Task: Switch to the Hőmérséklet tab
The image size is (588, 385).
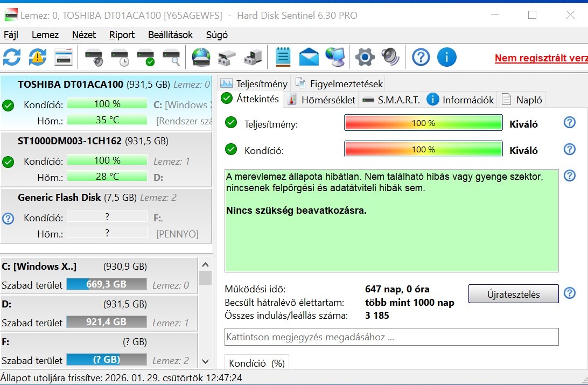Action: [321, 100]
